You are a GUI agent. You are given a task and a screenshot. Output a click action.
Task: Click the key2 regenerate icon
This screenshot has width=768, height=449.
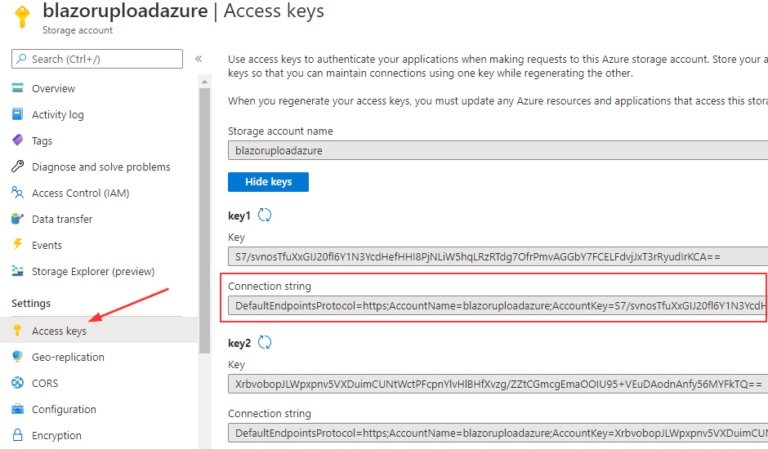point(264,342)
